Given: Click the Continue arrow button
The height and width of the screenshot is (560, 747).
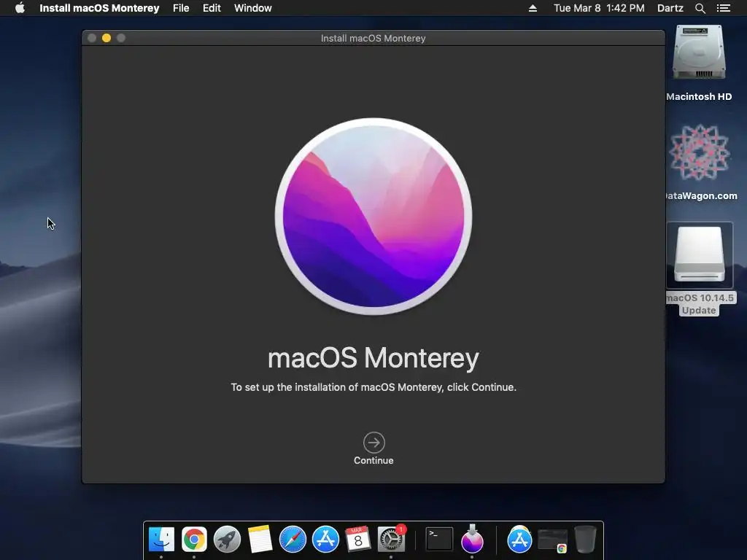Looking at the screenshot, I should pyautogui.click(x=373, y=443).
